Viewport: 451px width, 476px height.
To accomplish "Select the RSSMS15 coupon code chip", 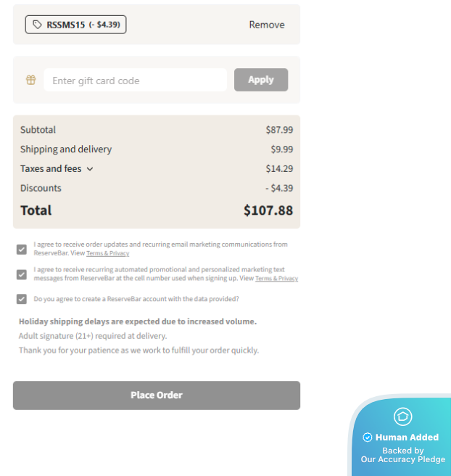I will point(76,25).
